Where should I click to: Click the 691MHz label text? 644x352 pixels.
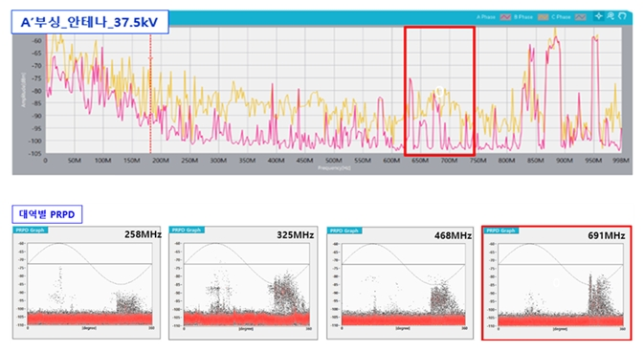[x=607, y=235]
